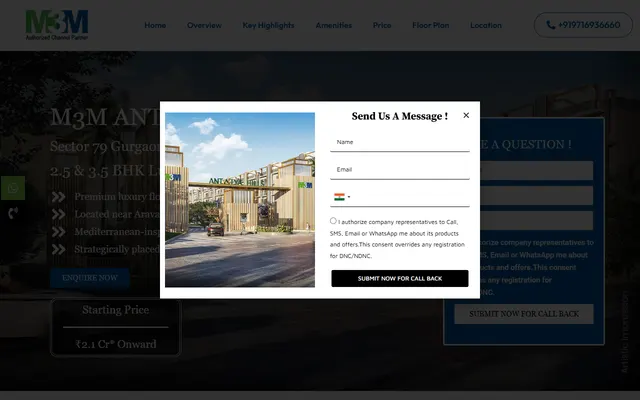Open the Key Highlights menu item
640x400 pixels.
pos(268,25)
